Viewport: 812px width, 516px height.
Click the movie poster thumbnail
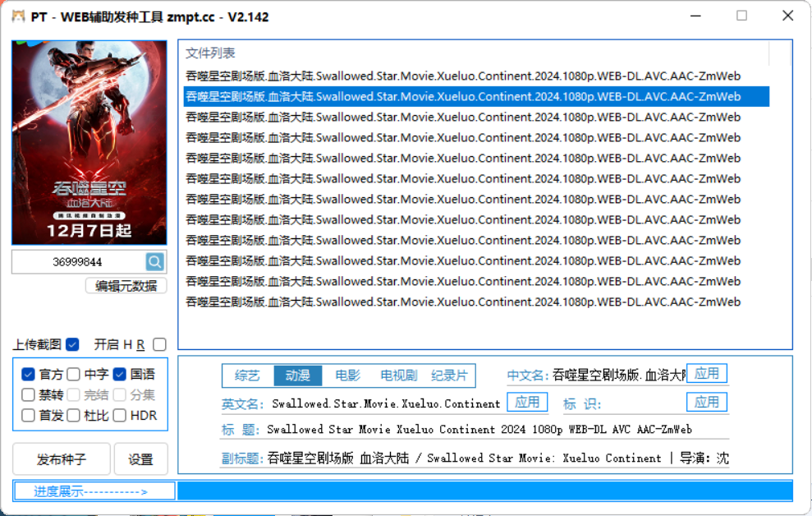pos(89,143)
